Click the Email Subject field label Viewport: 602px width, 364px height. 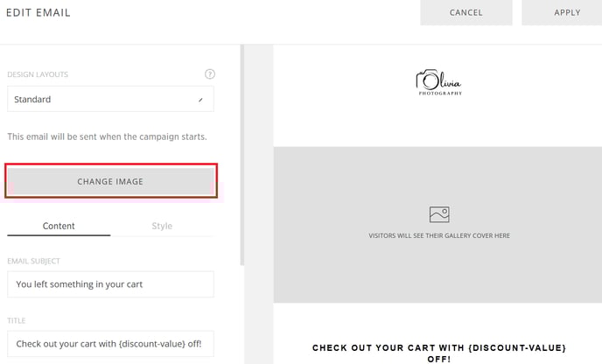click(34, 261)
